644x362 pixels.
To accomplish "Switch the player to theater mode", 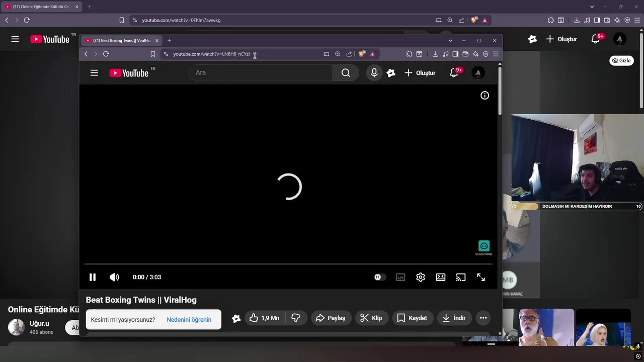I will click(441, 277).
